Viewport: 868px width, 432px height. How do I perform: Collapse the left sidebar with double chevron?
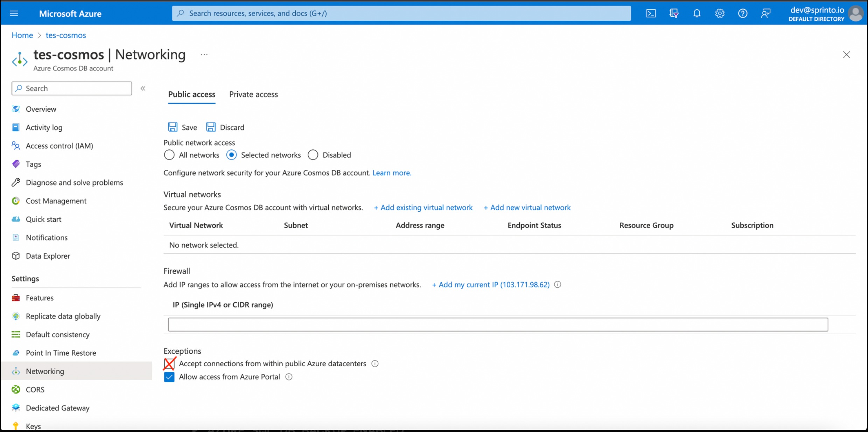pyautogui.click(x=143, y=88)
